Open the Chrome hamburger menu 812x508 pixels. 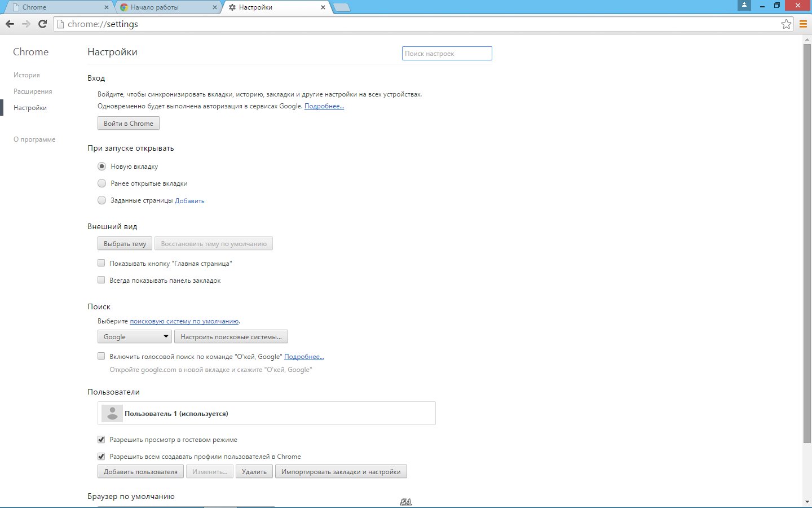[803, 24]
